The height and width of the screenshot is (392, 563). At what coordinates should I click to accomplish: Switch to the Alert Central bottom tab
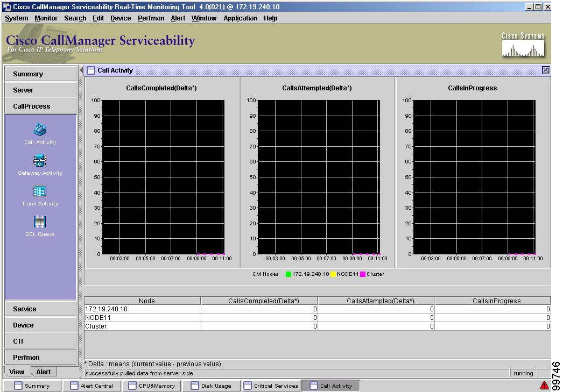pos(92,386)
